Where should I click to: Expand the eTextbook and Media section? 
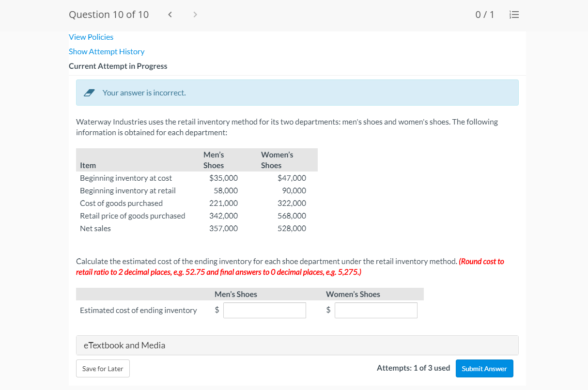coord(124,345)
